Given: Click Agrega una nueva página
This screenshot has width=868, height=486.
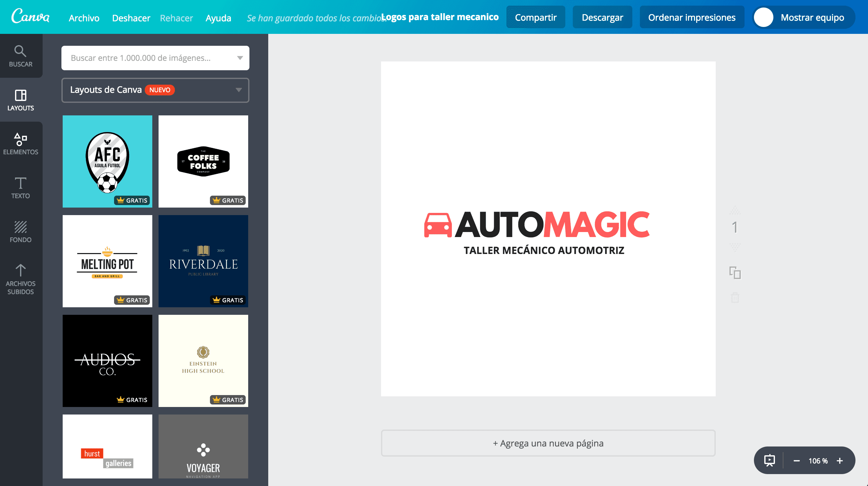Looking at the screenshot, I should [548, 443].
